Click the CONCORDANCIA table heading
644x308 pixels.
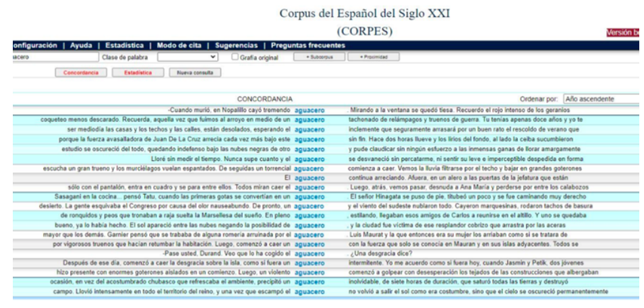point(265,99)
